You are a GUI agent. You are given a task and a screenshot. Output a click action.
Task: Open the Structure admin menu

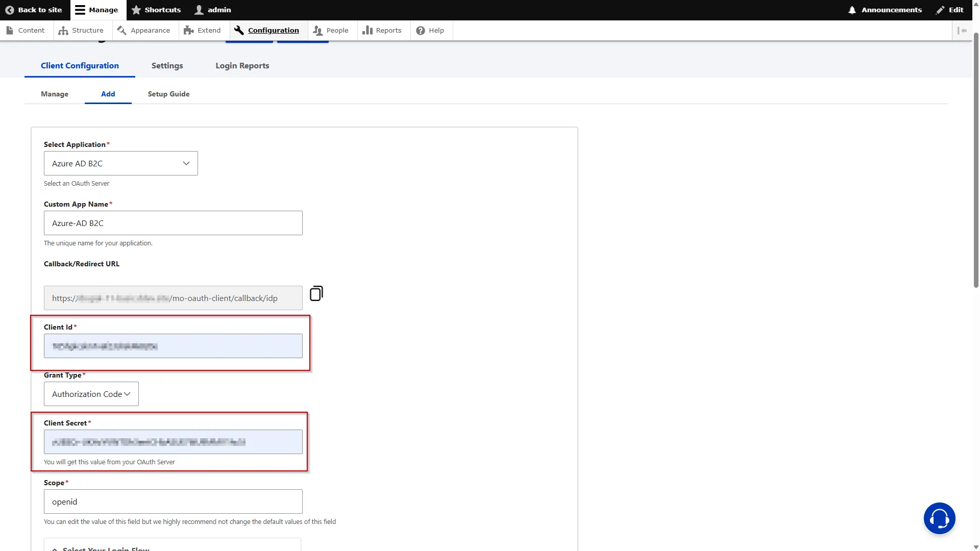81,30
